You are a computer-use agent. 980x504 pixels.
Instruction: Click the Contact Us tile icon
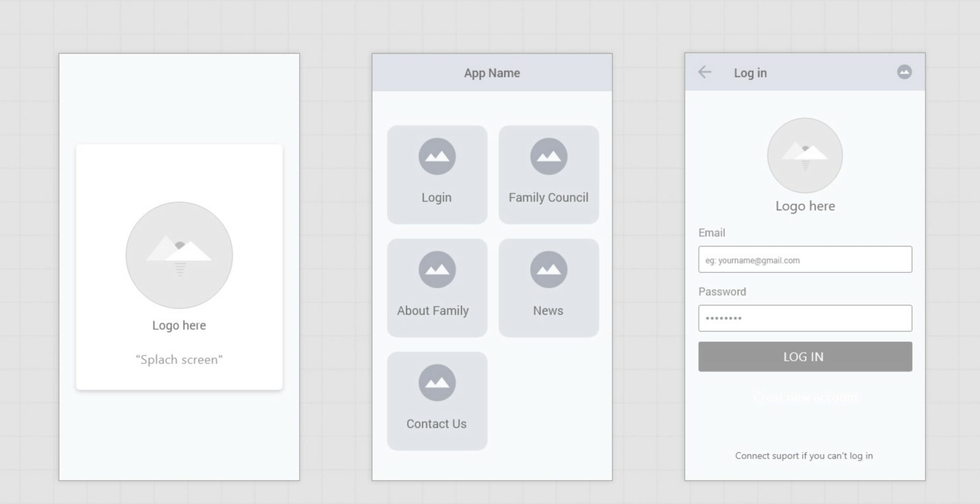436,382
